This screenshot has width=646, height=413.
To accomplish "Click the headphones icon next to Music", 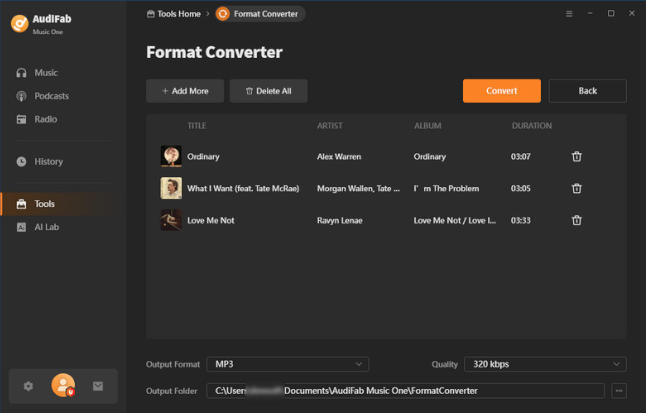I will (x=21, y=73).
